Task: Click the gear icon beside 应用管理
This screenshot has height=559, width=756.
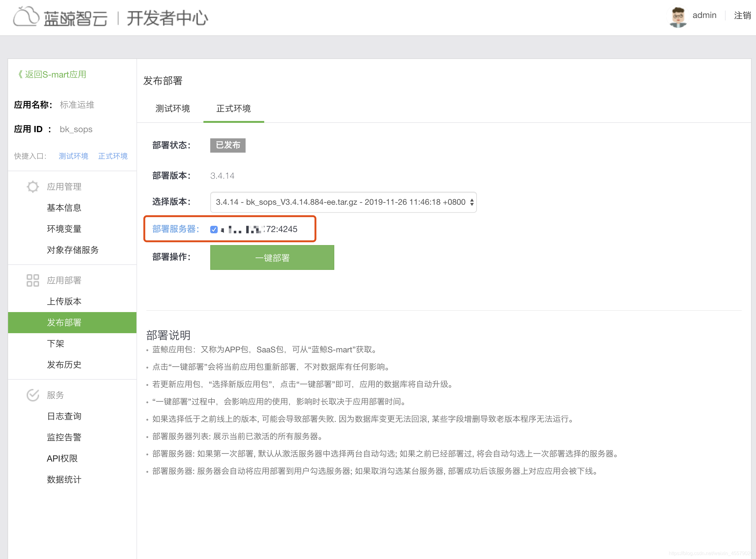Action: tap(33, 186)
